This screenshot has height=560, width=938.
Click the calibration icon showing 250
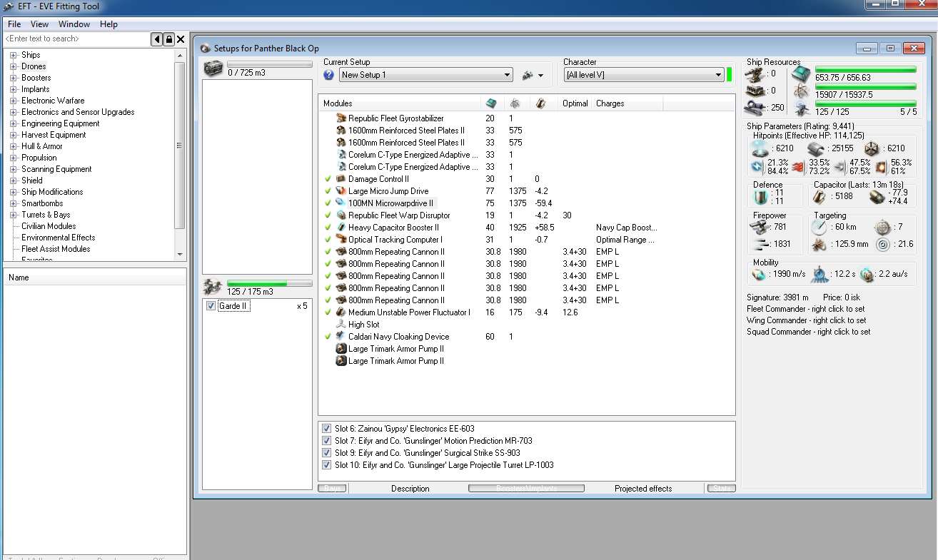[x=756, y=108]
